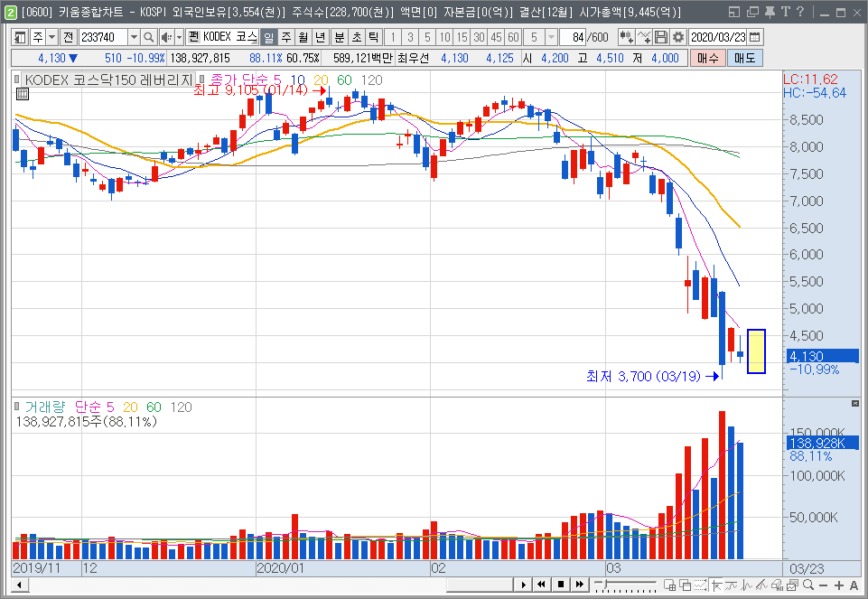Click the zoom magnifier in bottom toolbar

[x=808, y=585]
